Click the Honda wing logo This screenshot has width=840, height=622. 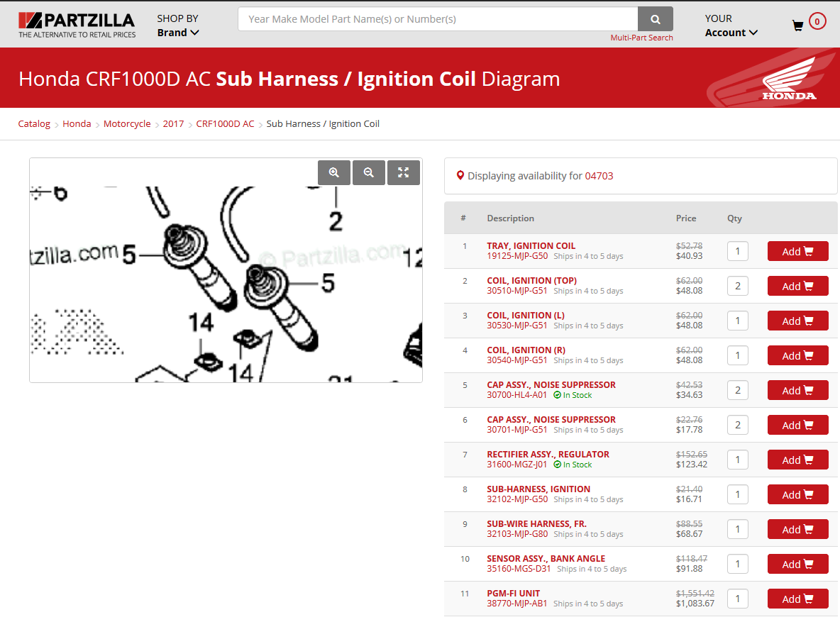[789, 79]
